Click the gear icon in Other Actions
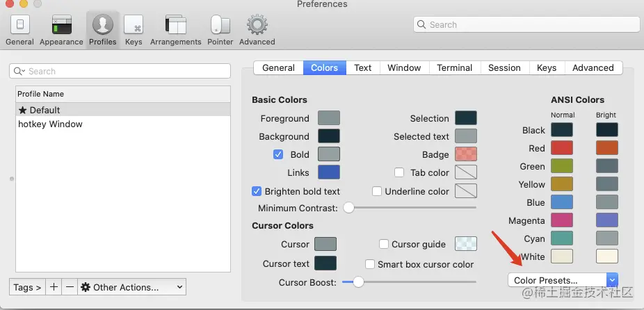Image resolution: width=644 pixels, height=310 pixels. click(x=86, y=287)
